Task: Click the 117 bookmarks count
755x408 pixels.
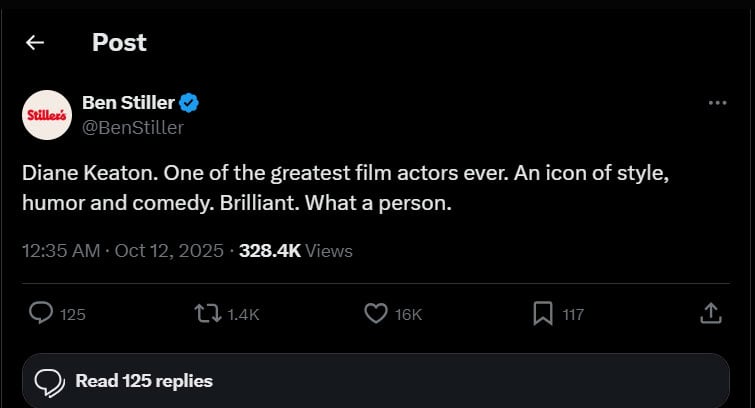Action: (573, 315)
